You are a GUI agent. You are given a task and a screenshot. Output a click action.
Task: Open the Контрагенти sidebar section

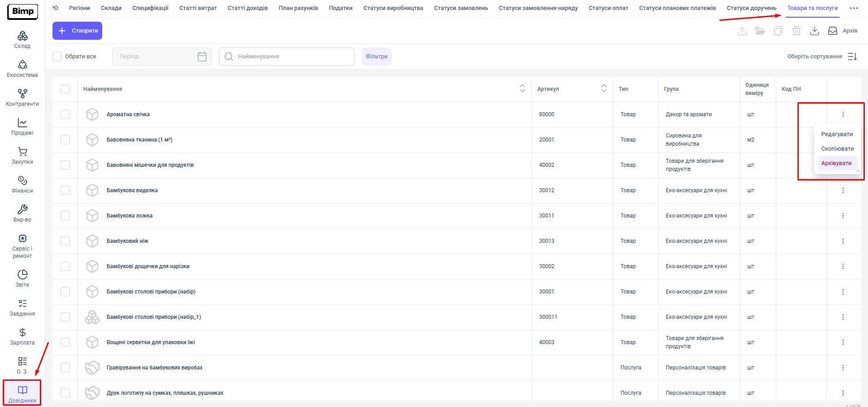pos(22,97)
